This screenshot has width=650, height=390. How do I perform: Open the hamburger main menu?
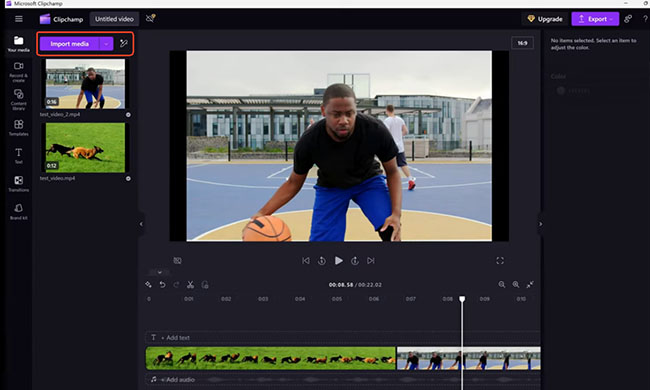coord(19,19)
